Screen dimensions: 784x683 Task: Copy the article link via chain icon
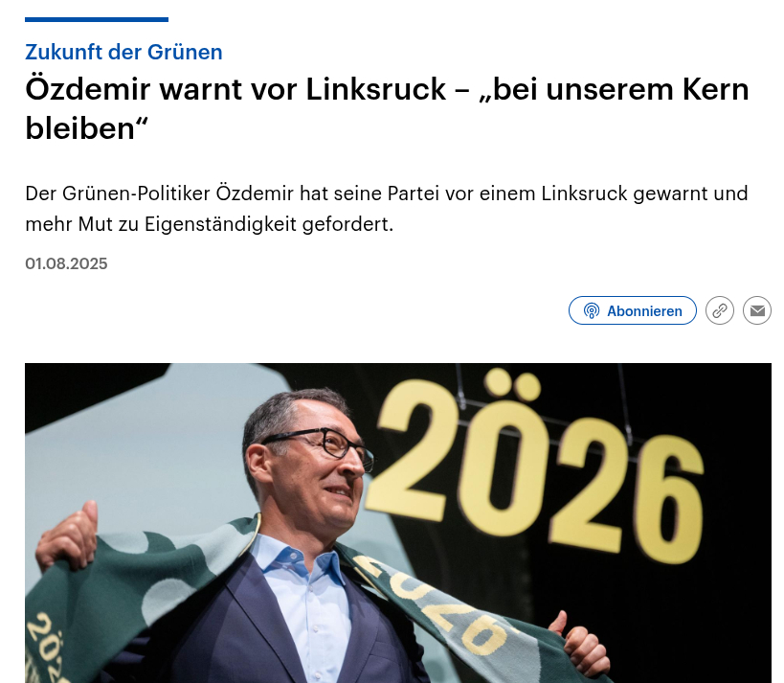coord(720,310)
